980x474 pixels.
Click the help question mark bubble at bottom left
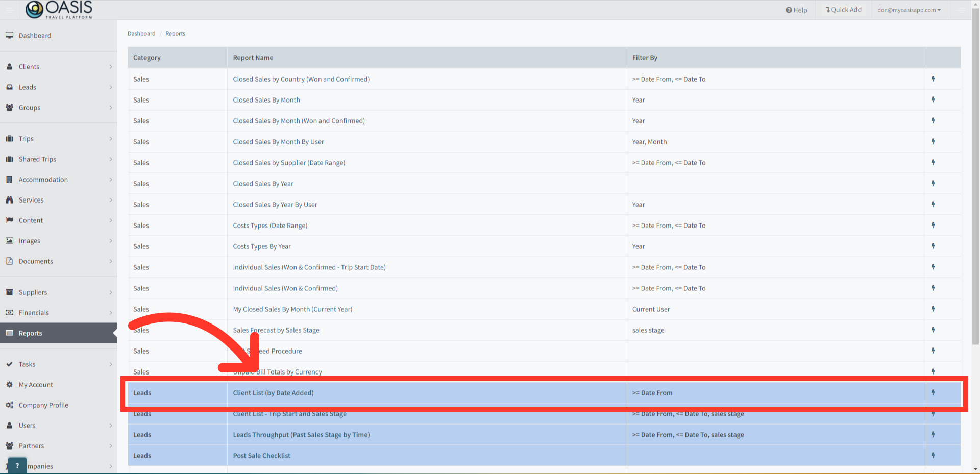tap(17, 465)
